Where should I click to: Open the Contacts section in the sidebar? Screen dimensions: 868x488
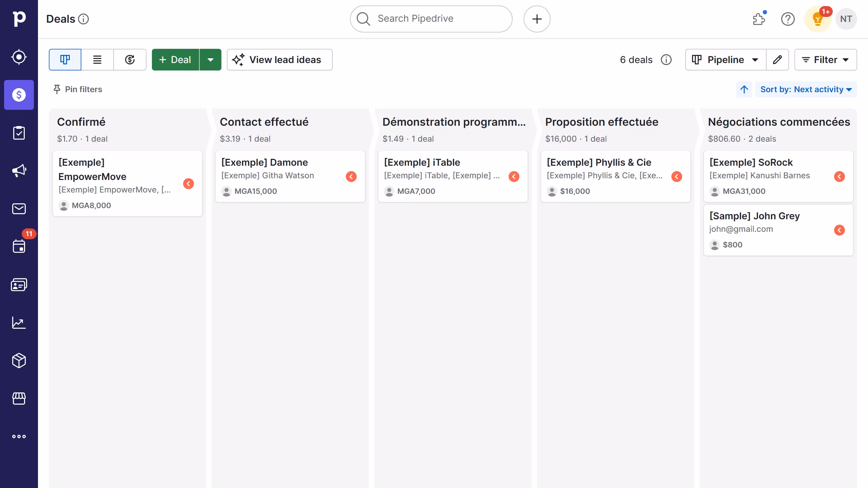point(19,284)
